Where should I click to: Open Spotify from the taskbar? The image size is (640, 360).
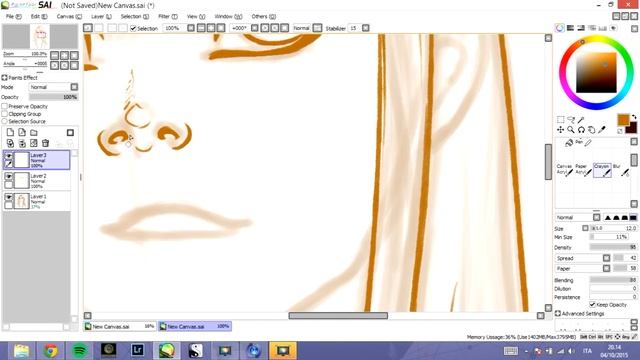80,351
